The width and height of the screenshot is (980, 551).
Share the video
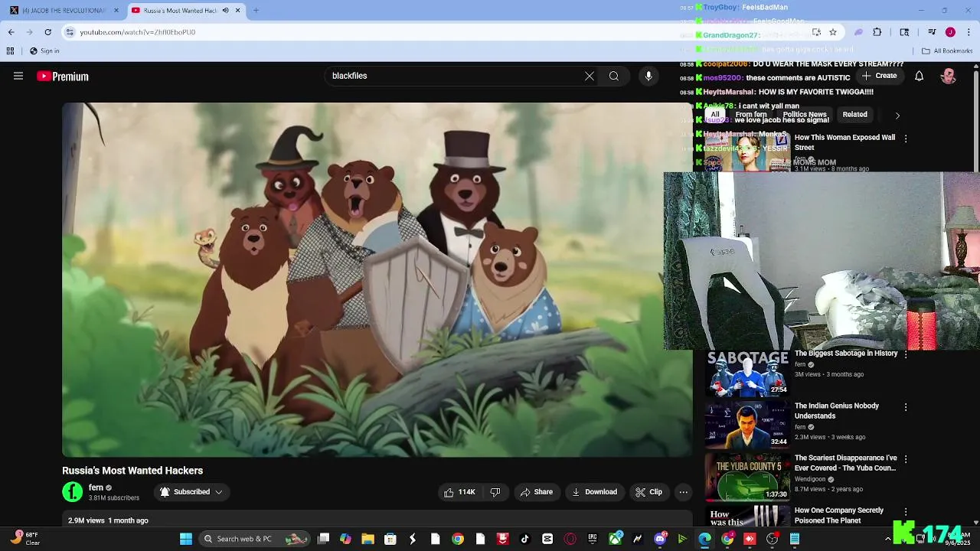[536, 492]
